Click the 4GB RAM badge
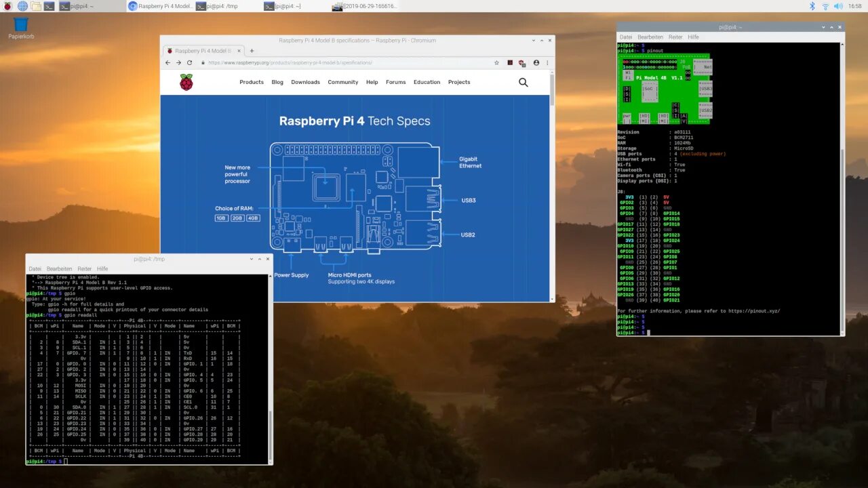 [253, 218]
